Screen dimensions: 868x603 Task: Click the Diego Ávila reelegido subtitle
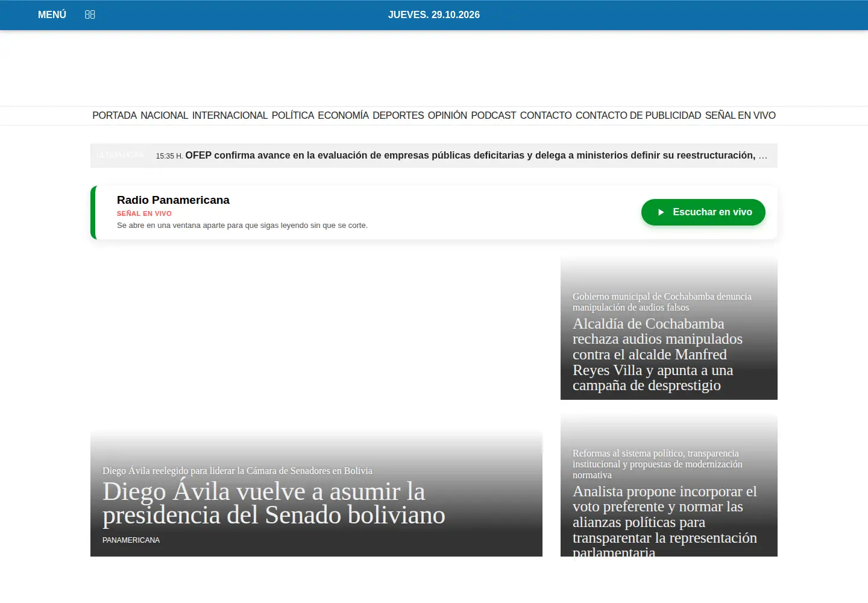[x=237, y=471]
